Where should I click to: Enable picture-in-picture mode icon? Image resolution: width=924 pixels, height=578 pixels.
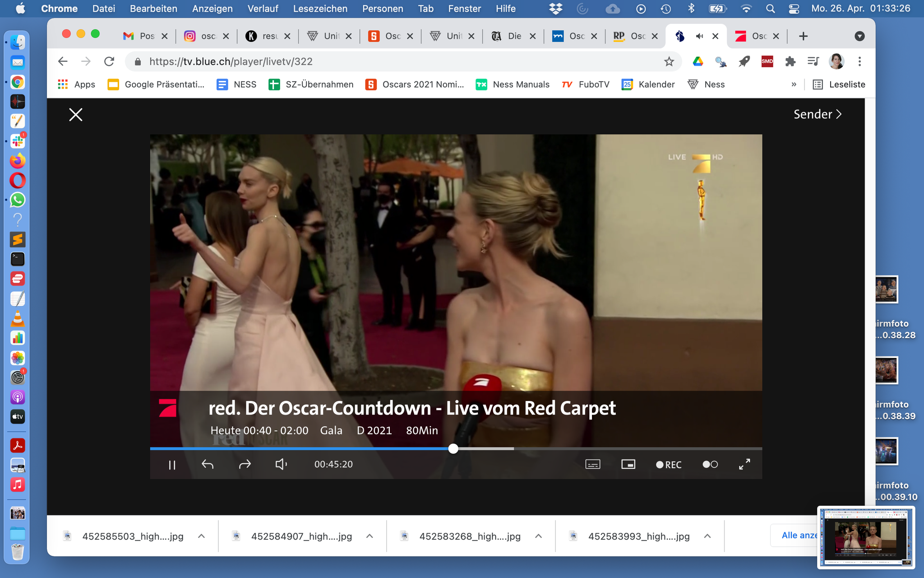point(628,465)
